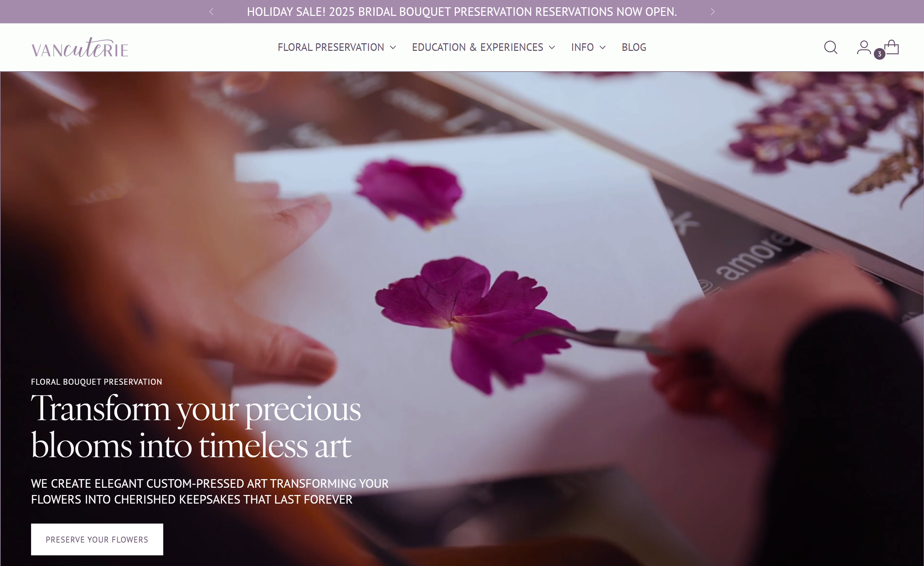The image size is (924, 566).
Task: Expand the Education & Experiences chevron
Action: click(x=552, y=47)
